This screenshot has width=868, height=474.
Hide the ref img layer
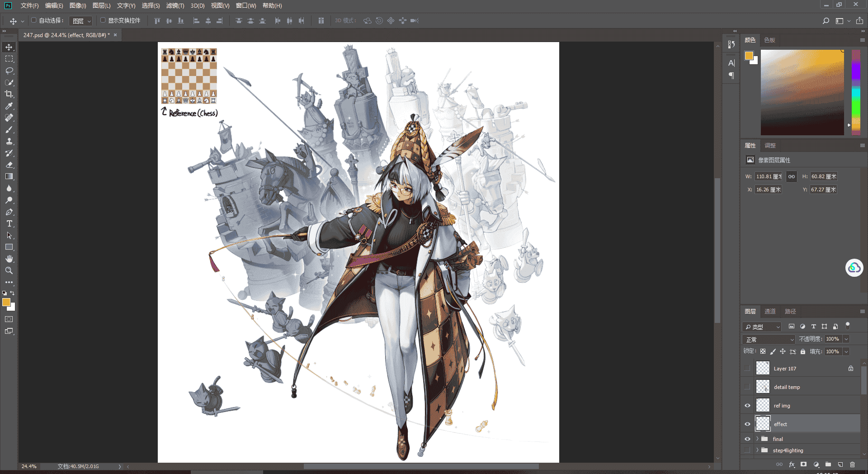(x=747, y=406)
